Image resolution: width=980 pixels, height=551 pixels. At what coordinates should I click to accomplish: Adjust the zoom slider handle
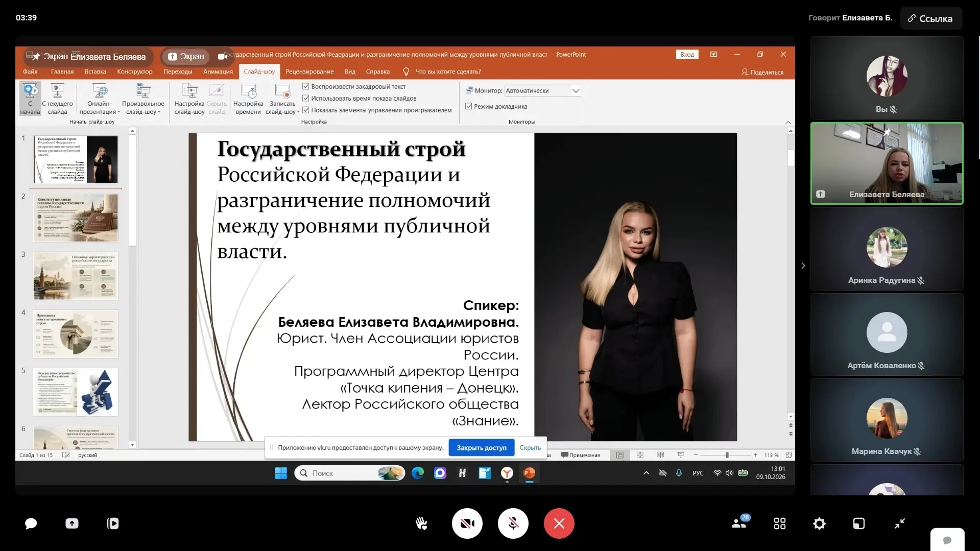pyautogui.click(x=727, y=455)
